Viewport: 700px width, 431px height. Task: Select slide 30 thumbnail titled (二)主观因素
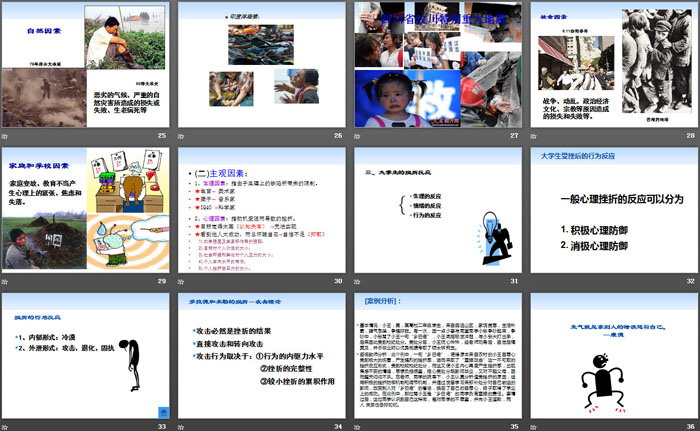(x=262, y=210)
